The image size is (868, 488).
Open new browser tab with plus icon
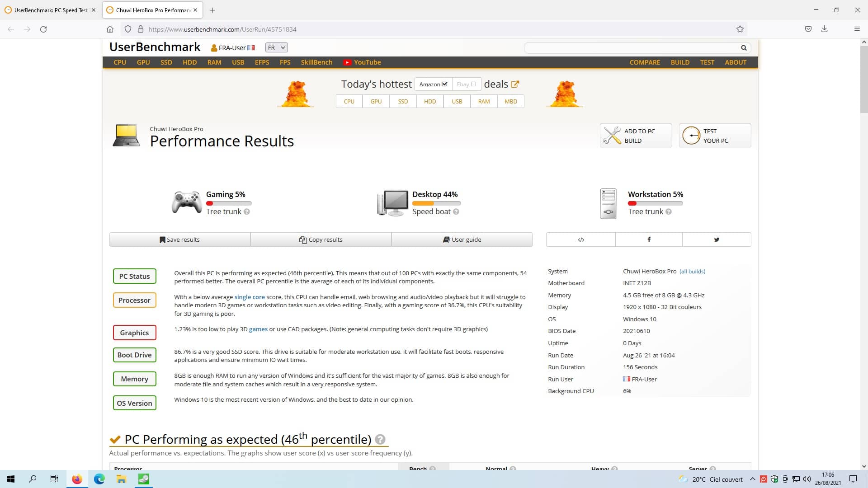click(212, 10)
